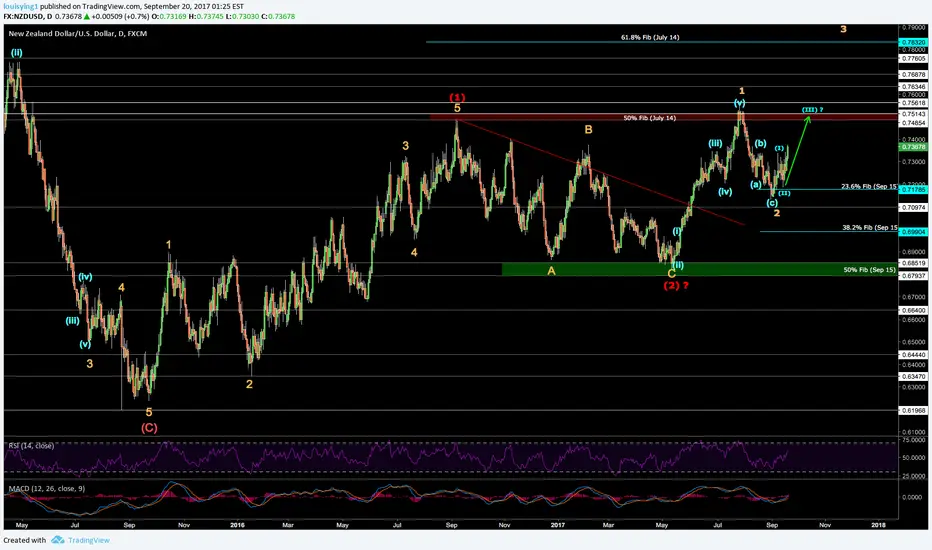The height and width of the screenshot is (550, 932).
Task: Click the green up-arrow change indicator
Action: click(x=87, y=17)
